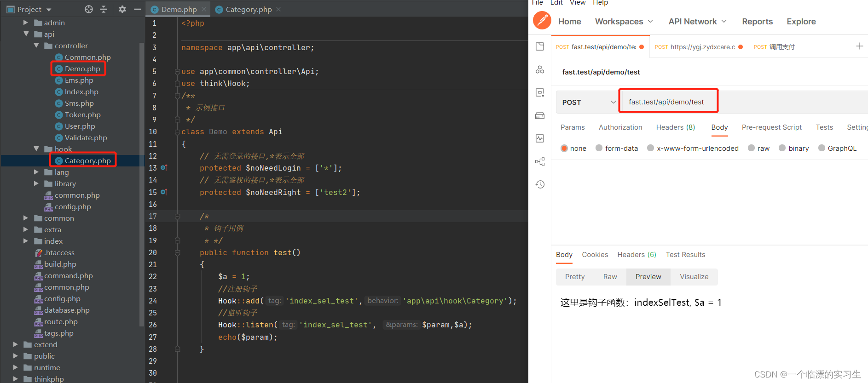Viewport: 868px width, 383px height.
Task: Click fold marker at line 7 docblock
Action: click(177, 96)
